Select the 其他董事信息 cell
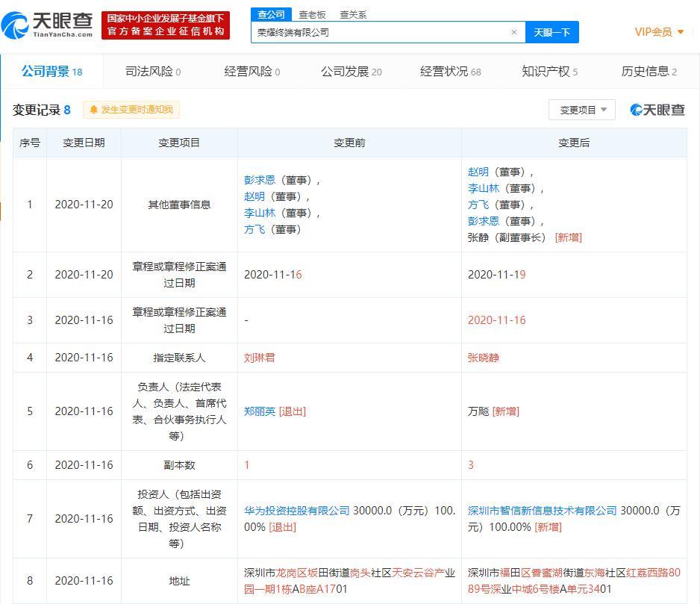This screenshot has width=700, height=604. [179, 205]
